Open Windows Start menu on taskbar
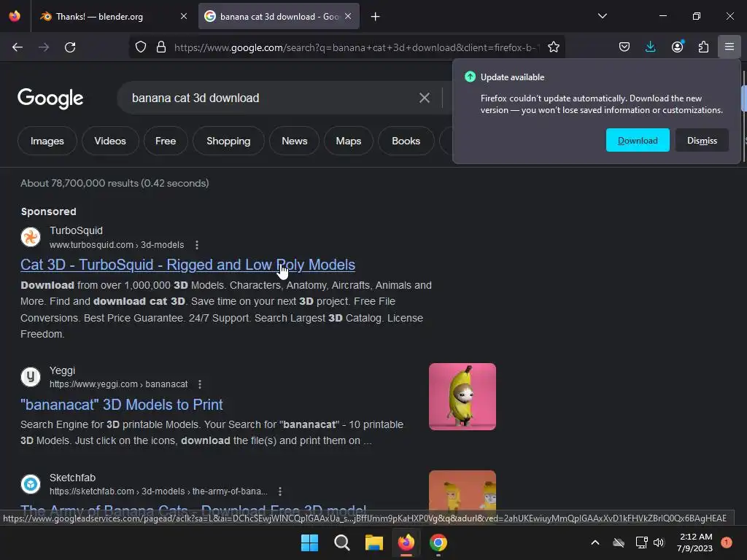The height and width of the screenshot is (560, 747). [309, 542]
